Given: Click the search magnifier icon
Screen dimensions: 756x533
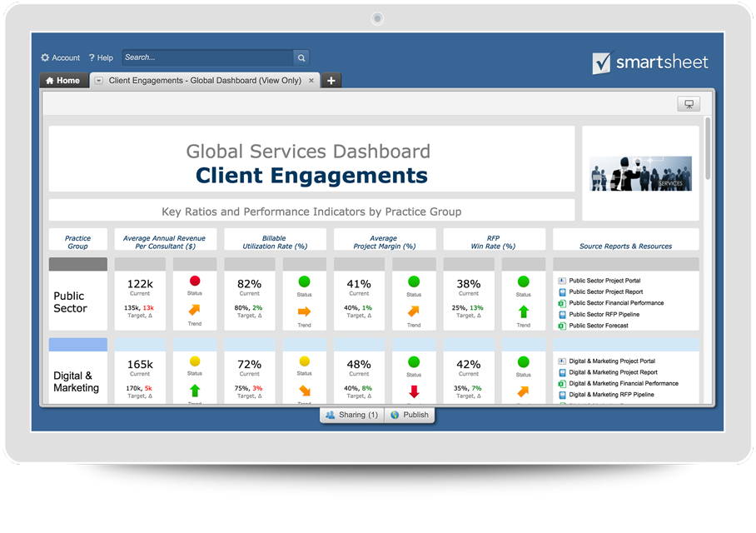Looking at the screenshot, I should point(301,57).
